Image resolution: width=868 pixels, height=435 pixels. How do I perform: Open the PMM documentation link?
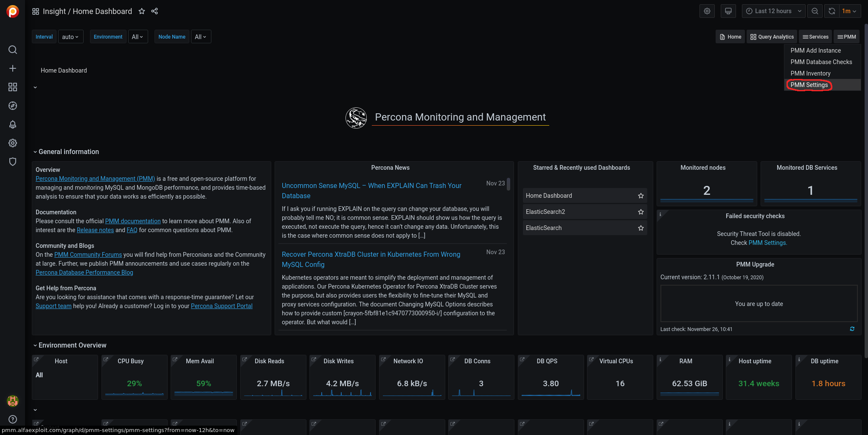click(x=133, y=221)
